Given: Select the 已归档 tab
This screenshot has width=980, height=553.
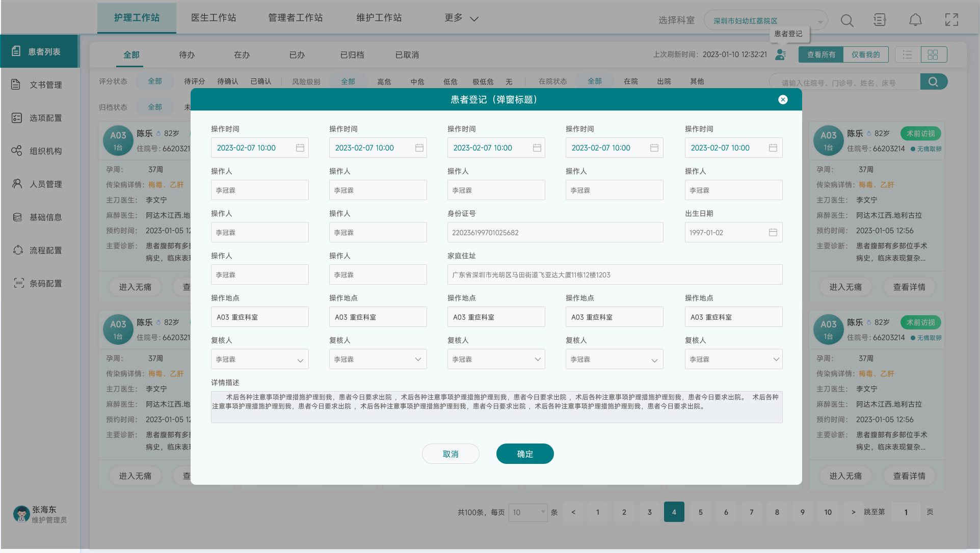Looking at the screenshot, I should pyautogui.click(x=352, y=54).
